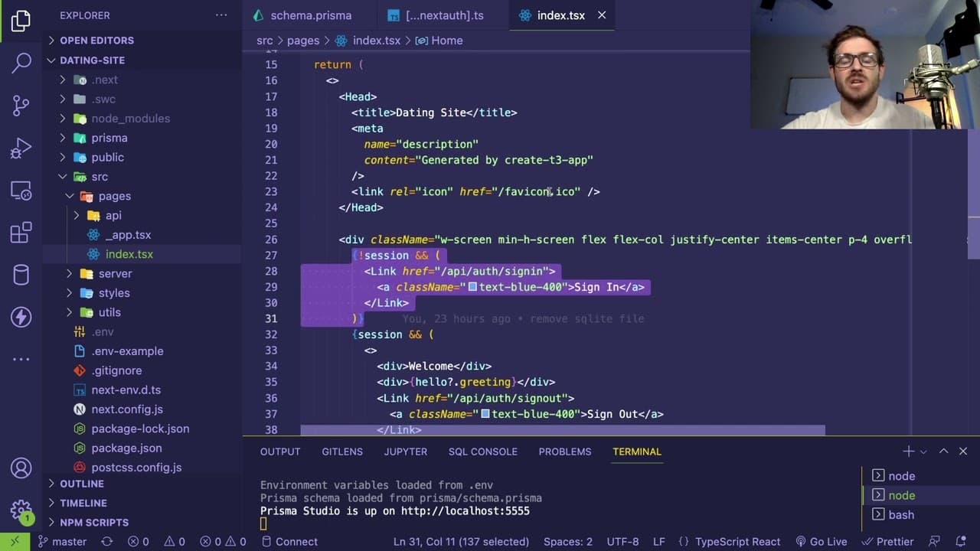The height and width of the screenshot is (551, 980).
Task: Open the Run and Debug view
Action: 21,148
